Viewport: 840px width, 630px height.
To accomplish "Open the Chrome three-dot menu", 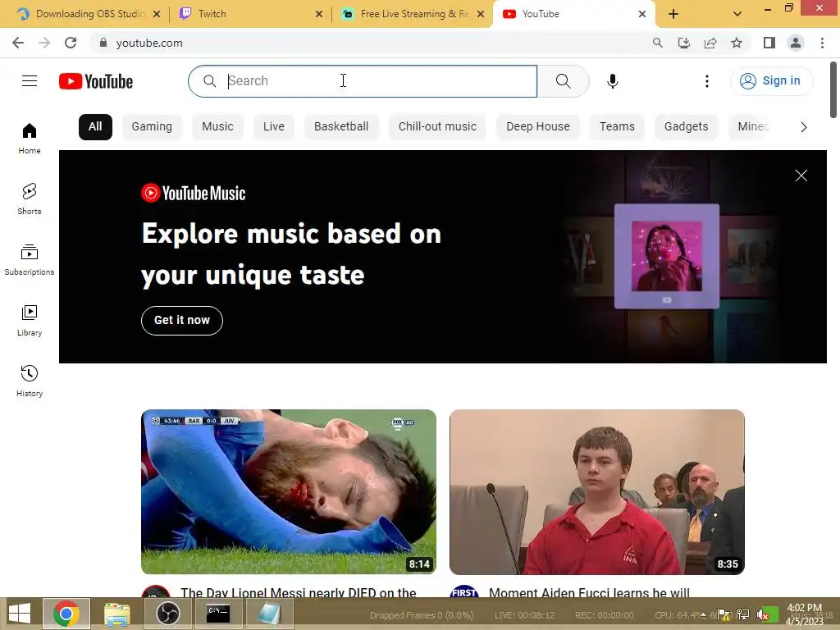I will [822, 43].
